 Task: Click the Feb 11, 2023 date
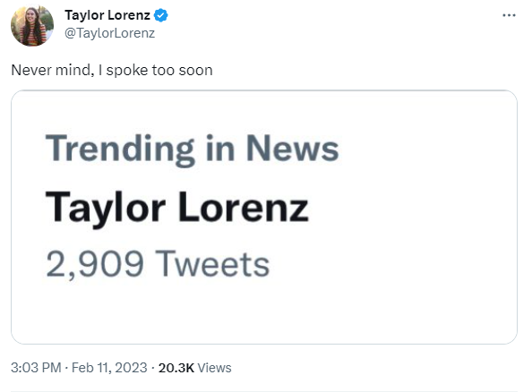coord(109,368)
